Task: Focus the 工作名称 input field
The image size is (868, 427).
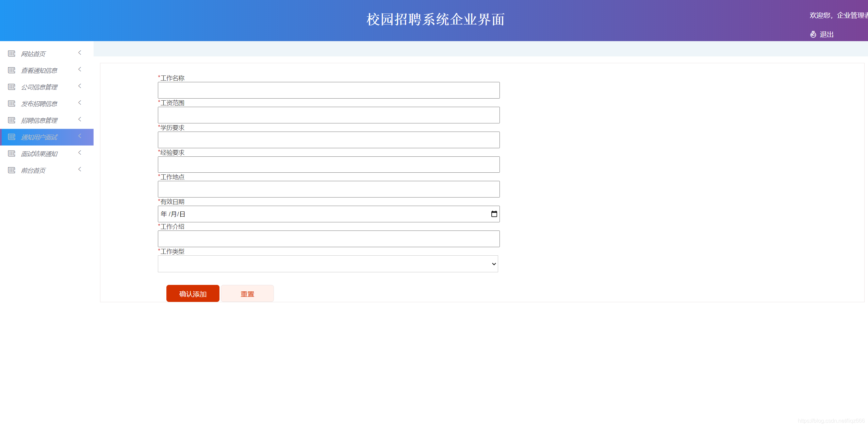Action: point(329,90)
